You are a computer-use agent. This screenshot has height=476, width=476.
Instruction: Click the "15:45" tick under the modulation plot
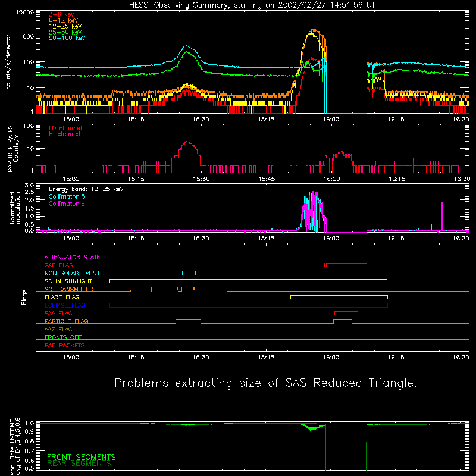(x=266, y=239)
